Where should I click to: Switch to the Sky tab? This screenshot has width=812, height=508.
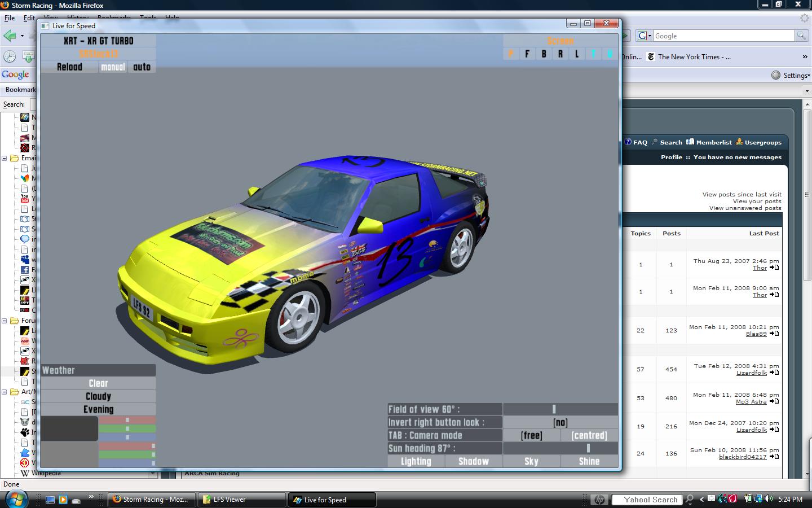531,461
